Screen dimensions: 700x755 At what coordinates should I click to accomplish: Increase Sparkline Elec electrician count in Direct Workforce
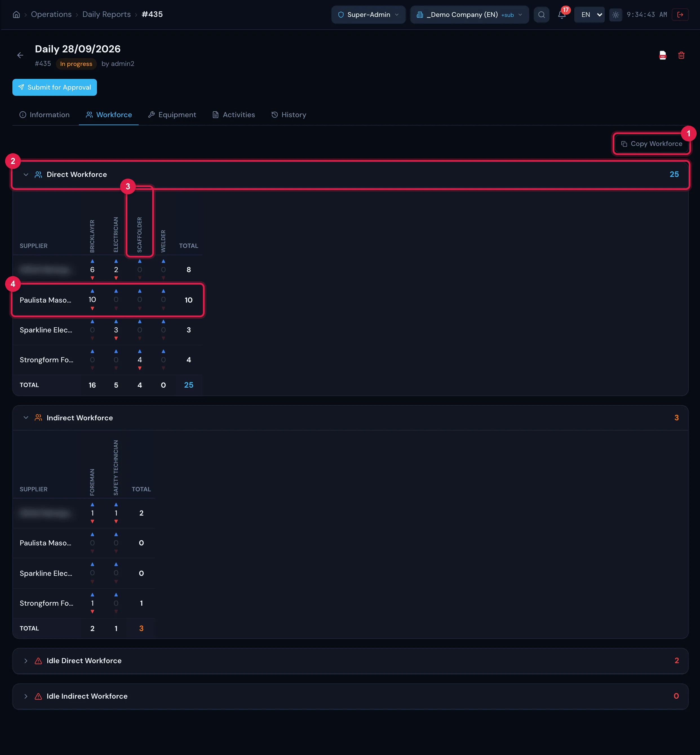coord(116,321)
